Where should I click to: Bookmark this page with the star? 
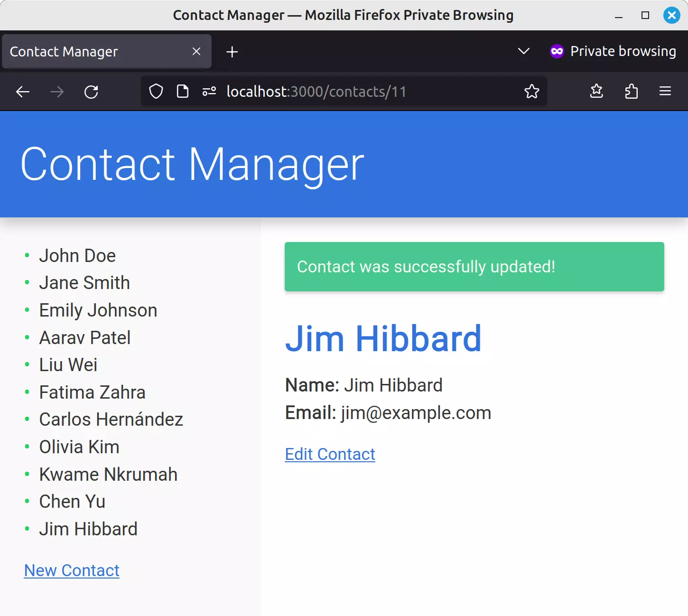pos(532,91)
